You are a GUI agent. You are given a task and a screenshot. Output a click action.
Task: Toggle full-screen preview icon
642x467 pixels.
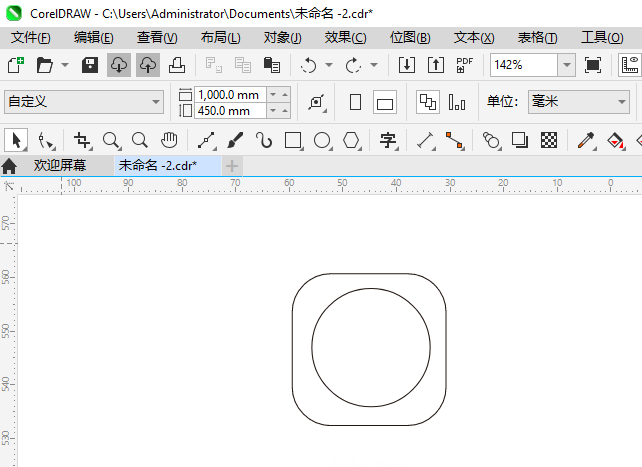pos(593,65)
